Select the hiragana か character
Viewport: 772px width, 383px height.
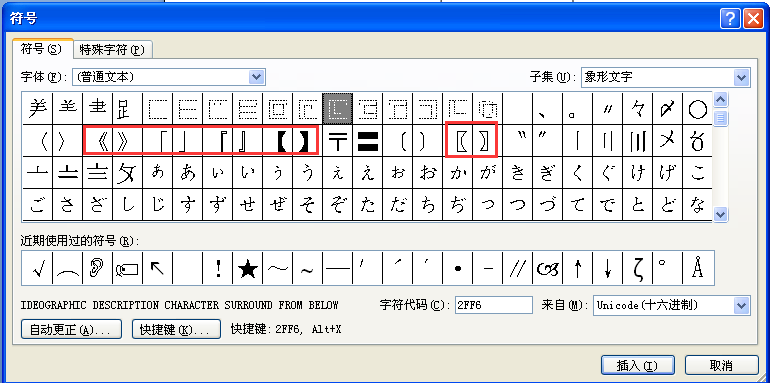[458, 172]
